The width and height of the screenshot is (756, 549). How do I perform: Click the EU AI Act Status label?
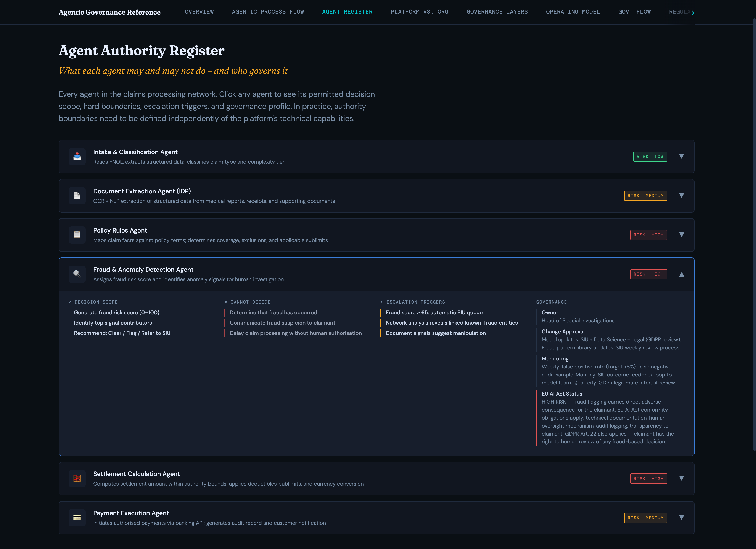coord(562,394)
